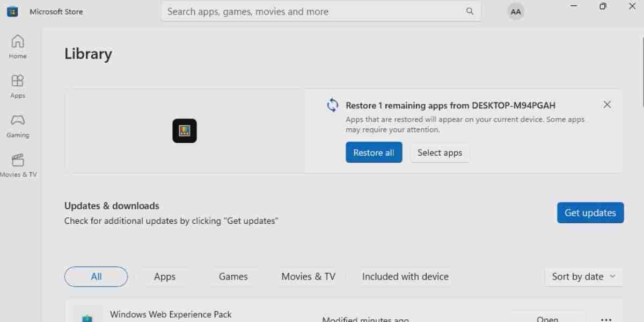Screen dimensions: 644x322
Task: Click the search magnifier icon
Action: click(469, 11)
